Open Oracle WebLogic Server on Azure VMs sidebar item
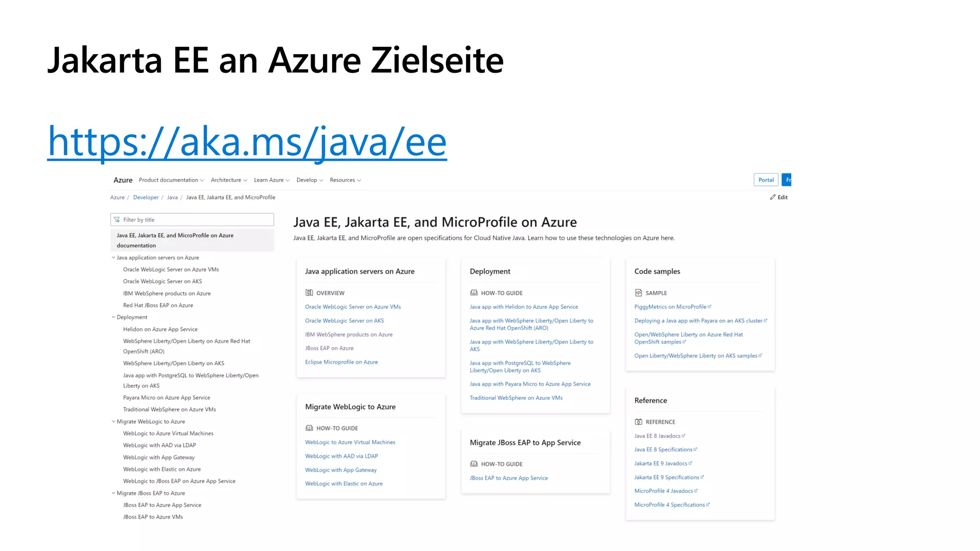 click(x=171, y=270)
